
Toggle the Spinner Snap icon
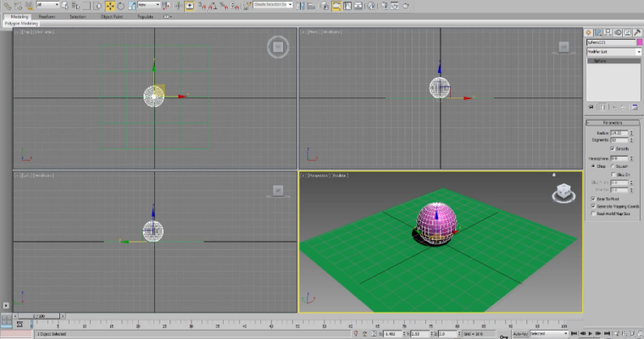coord(235,6)
